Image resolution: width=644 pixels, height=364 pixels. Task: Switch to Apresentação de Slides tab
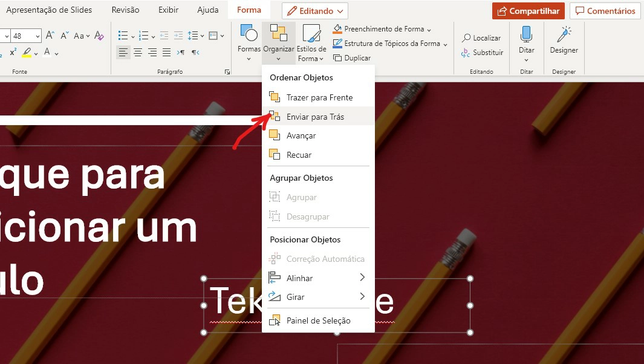tap(49, 10)
